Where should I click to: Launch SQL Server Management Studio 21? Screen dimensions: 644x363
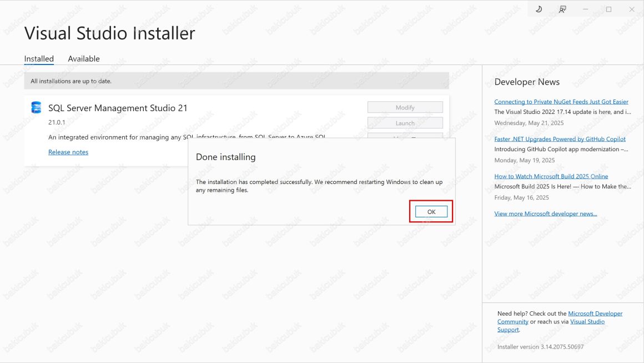[405, 122]
